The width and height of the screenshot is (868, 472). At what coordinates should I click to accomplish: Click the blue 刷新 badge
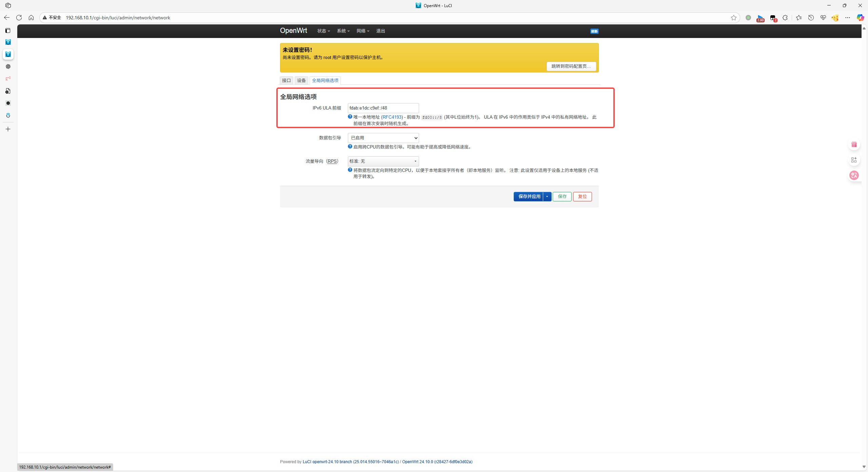594,31
